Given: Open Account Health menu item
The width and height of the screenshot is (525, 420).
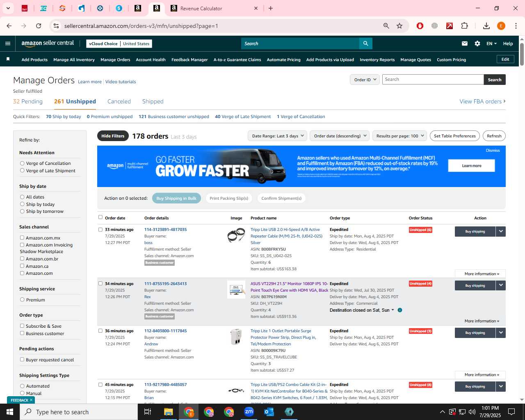Looking at the screenshot, I should point(151,60).
